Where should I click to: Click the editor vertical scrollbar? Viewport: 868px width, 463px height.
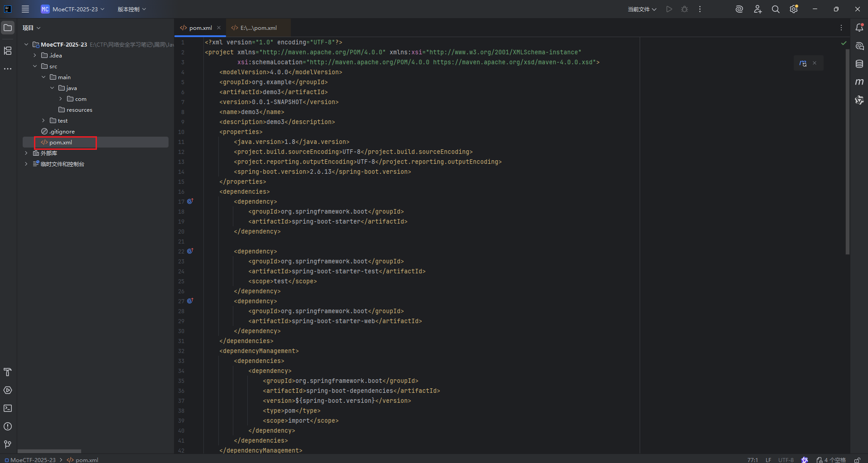pos(847,152)
